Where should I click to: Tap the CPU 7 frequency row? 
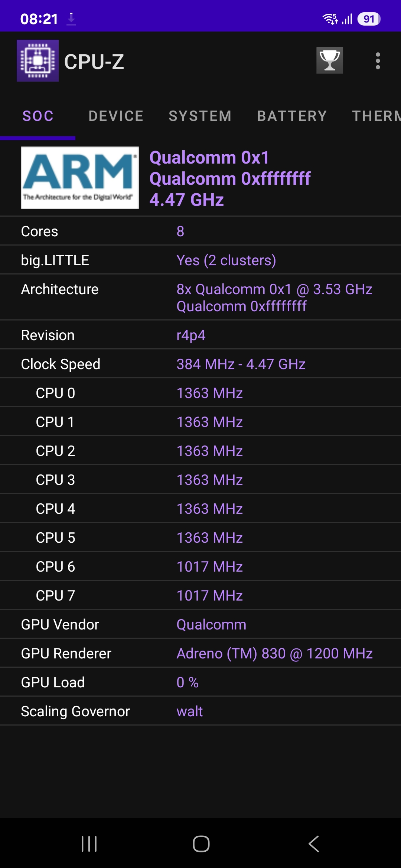click(x=200, y=595)
